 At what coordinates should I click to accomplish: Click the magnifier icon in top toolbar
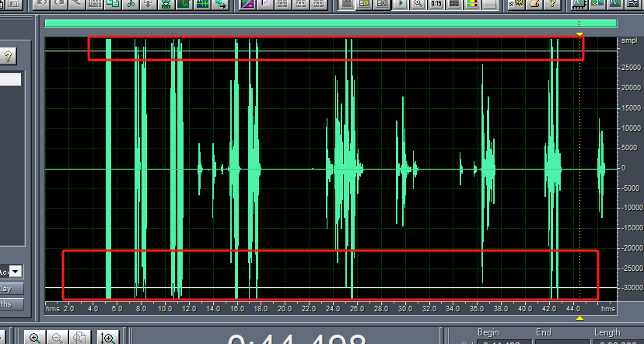point(418,3)
